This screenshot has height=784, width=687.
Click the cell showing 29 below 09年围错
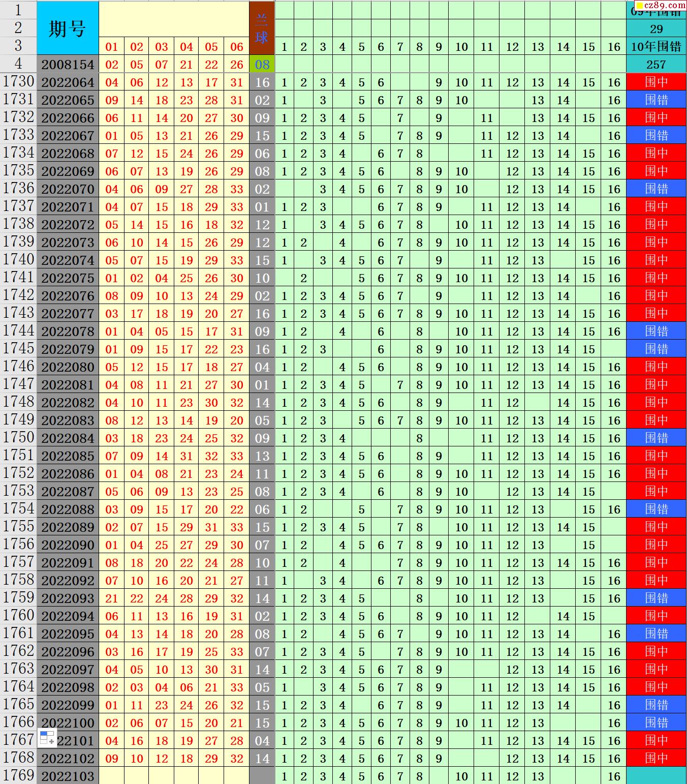[656, 29]
